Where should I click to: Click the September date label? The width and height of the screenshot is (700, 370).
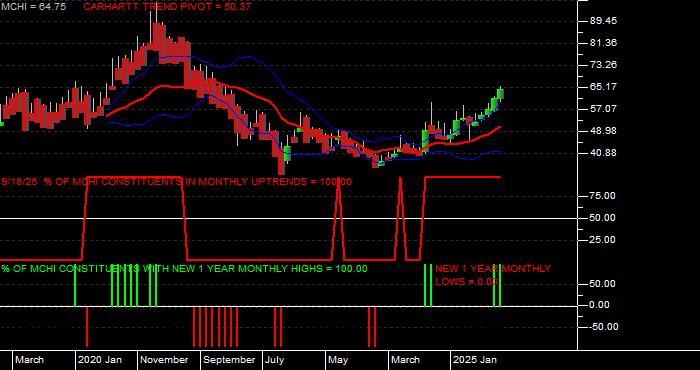point(229,360)
